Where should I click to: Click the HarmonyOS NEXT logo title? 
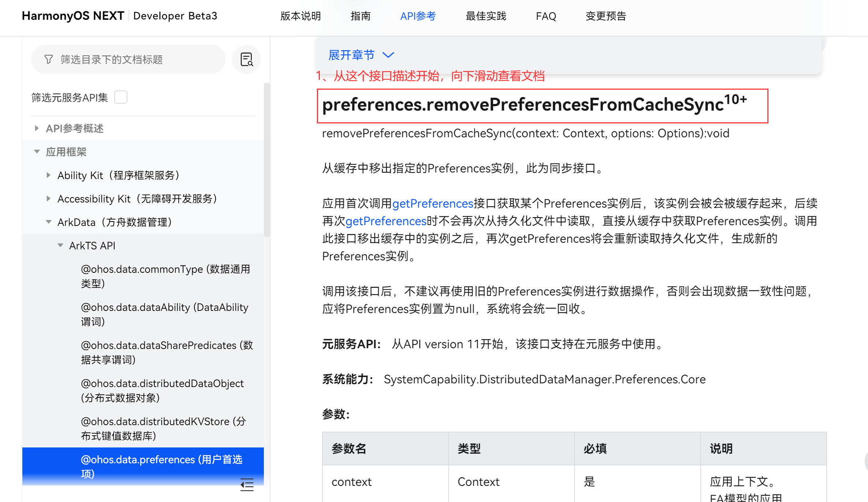pyautogui.click(x=73, y=16)
